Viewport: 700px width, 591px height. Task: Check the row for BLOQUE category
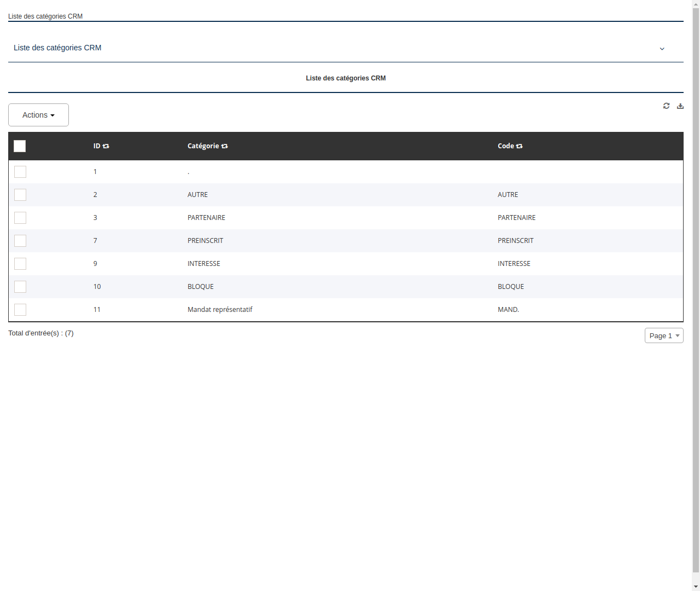20,286
